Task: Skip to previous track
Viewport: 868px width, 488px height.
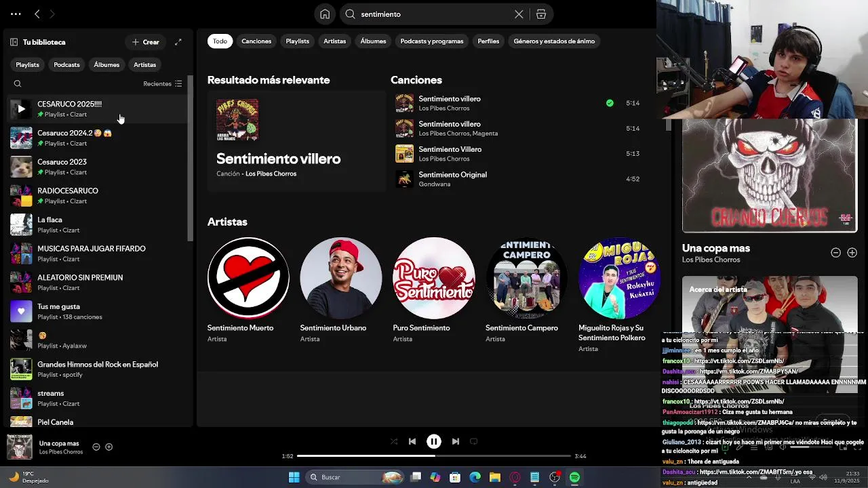Action: coord(412,441)
